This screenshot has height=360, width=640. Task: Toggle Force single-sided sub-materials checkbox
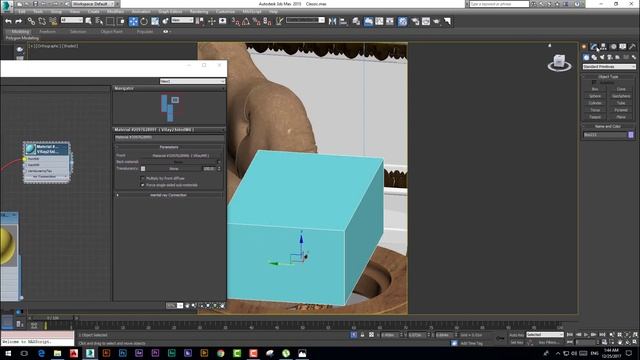(142, 185)
